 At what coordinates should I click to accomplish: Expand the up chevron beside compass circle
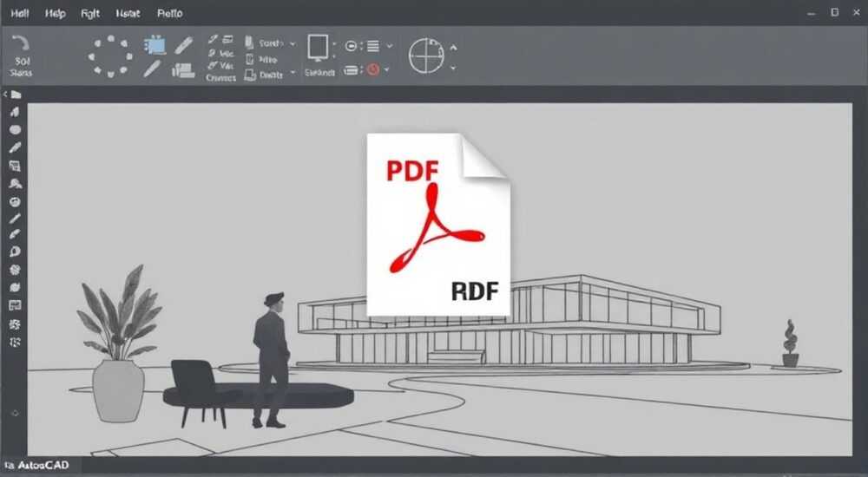[453, 48]
